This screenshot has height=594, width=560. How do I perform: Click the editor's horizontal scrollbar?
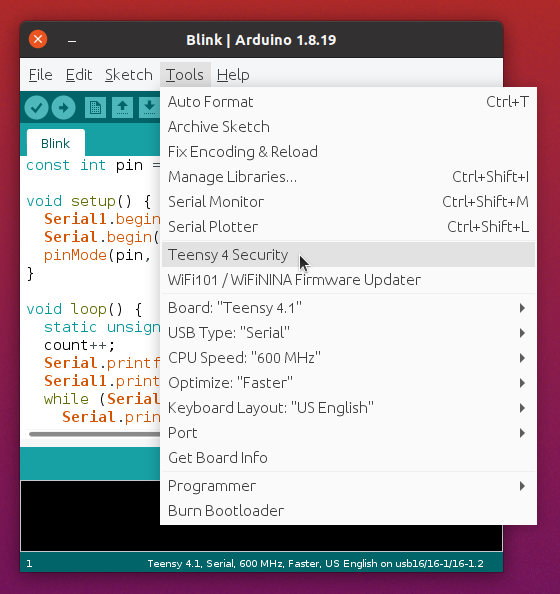pos(94,434)
